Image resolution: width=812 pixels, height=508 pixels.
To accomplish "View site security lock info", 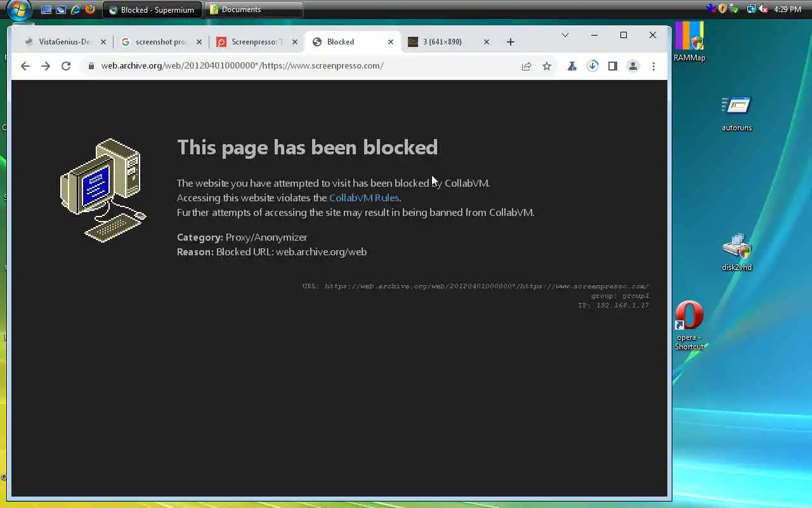I will pos(91,66).
